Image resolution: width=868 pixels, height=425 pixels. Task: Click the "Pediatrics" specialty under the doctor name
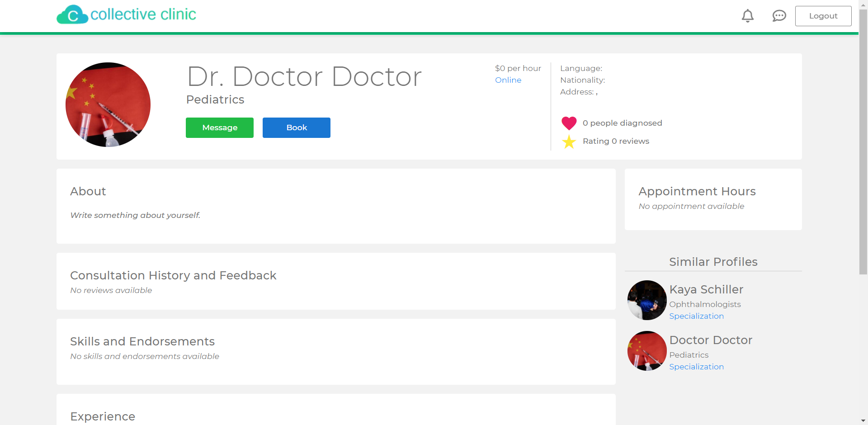[215, 99]
